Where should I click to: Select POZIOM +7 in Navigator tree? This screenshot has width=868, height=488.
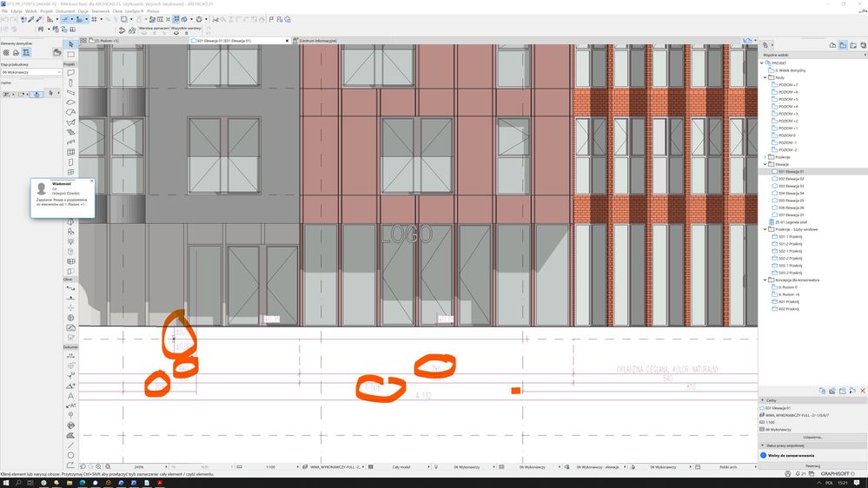point(788,84)
